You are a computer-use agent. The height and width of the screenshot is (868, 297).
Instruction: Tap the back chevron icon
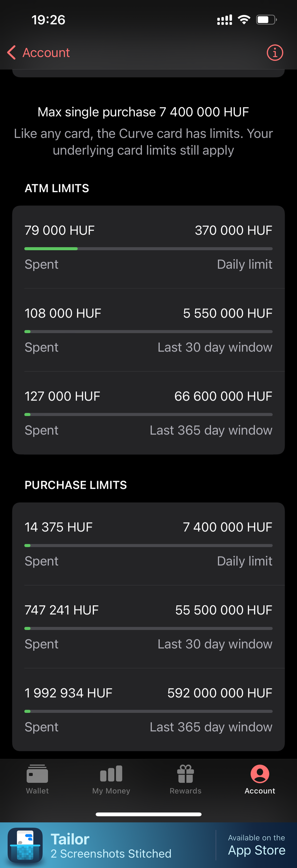pos(11,53)
